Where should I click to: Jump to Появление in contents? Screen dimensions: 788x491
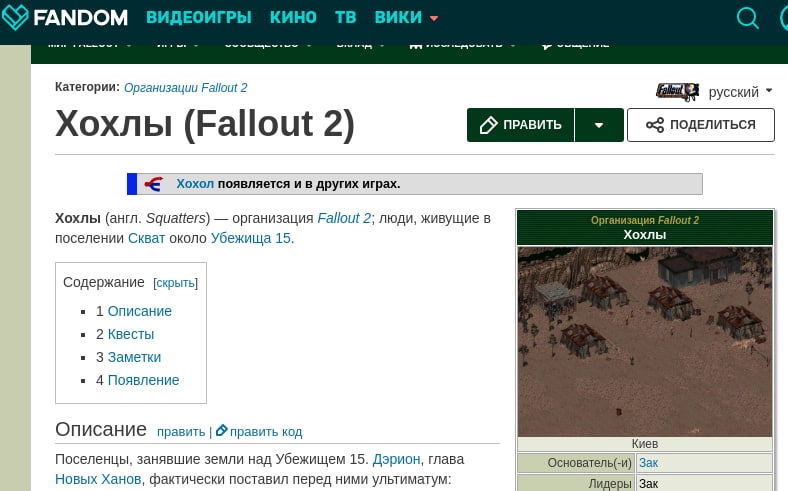point(143,380)
